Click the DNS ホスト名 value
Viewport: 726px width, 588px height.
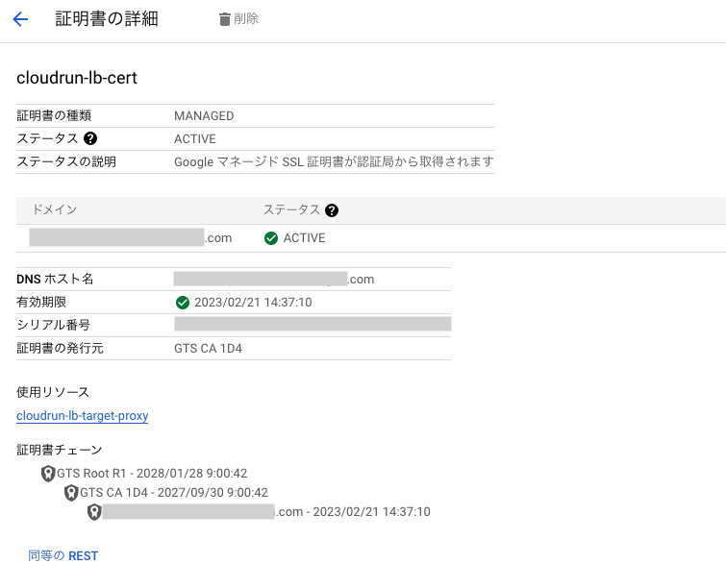[x=274, y=279]
